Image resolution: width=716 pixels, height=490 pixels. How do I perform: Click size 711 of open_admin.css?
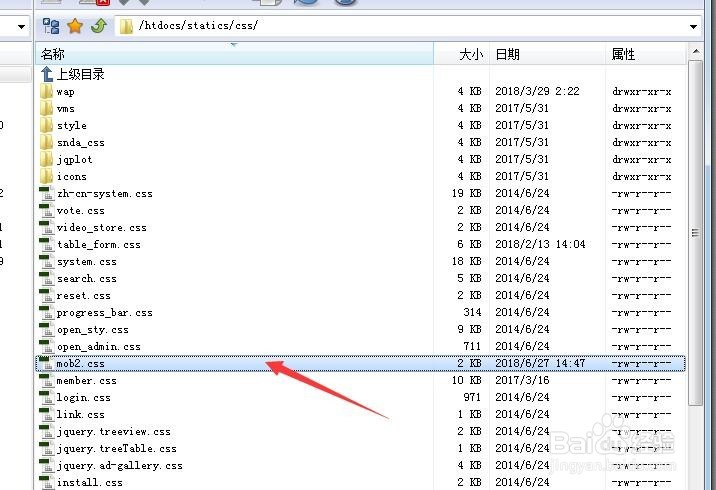(x=472, y=347)
